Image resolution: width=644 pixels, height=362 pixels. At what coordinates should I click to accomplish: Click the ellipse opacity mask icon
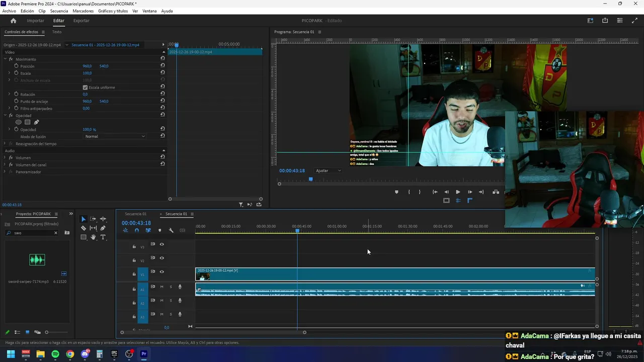tap(19, 122)
